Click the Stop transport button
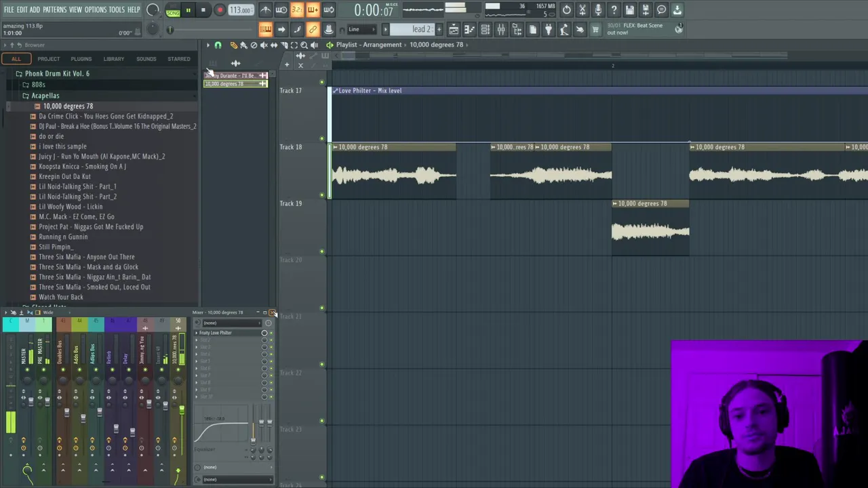 coord(203,10)
